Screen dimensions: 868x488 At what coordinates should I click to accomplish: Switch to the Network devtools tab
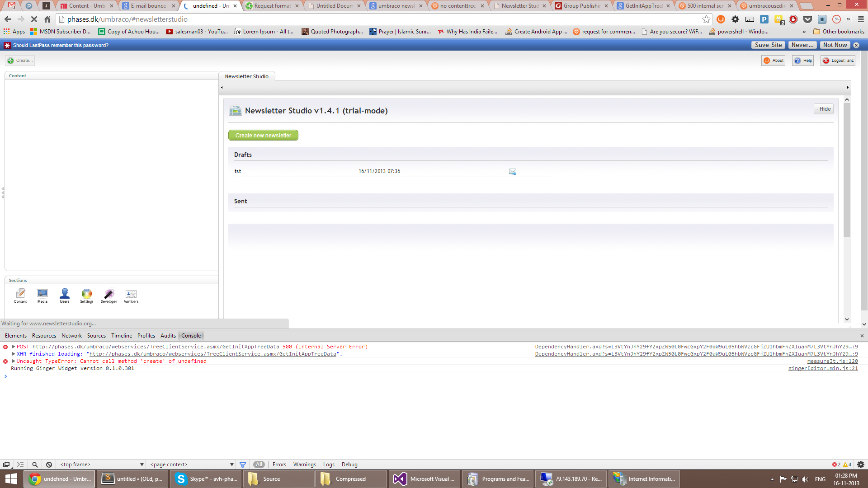click(72, 336)
